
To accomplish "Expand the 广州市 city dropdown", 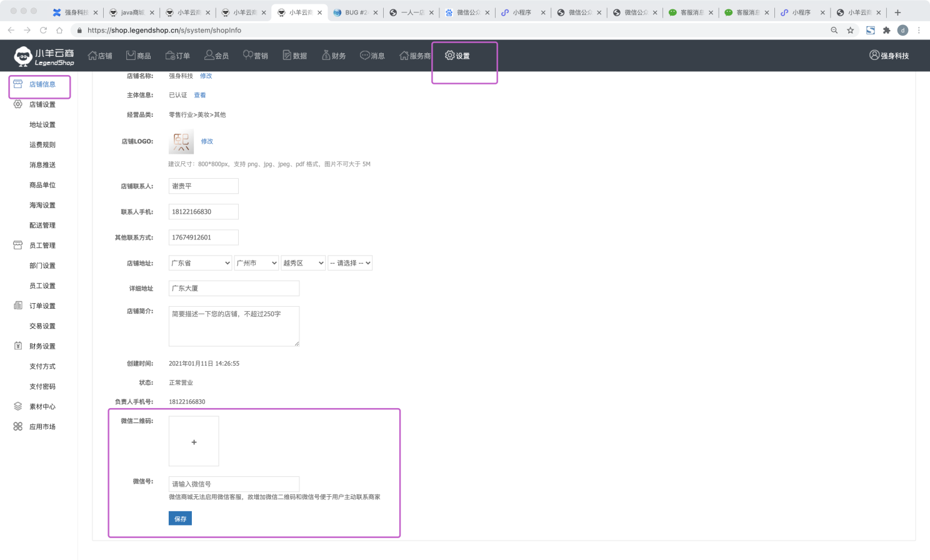I will pos(256,263).
